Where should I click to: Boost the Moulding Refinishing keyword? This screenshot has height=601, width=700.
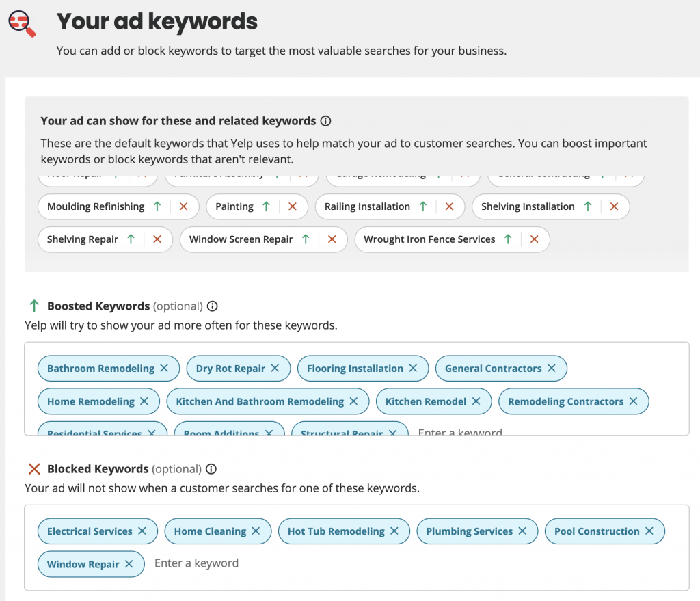(x=157, y=206)
